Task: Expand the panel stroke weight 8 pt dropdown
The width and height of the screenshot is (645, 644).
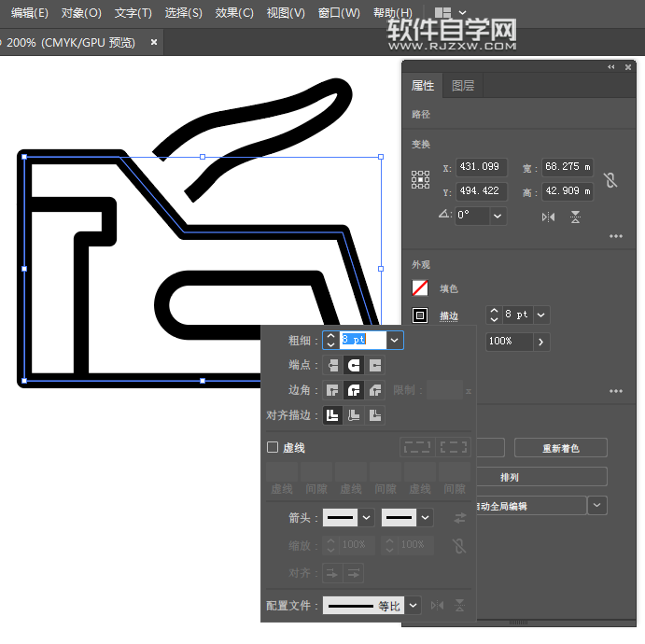Action: (541, 315)
